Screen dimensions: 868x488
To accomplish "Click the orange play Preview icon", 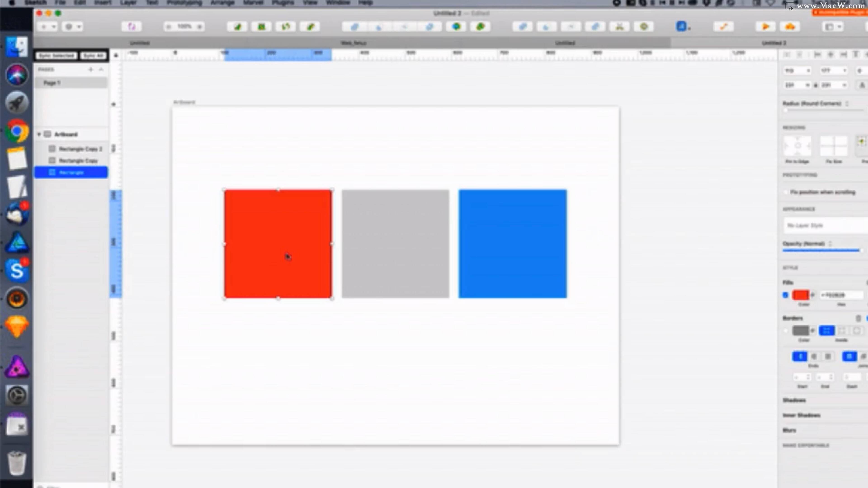I will pos(766,27).
